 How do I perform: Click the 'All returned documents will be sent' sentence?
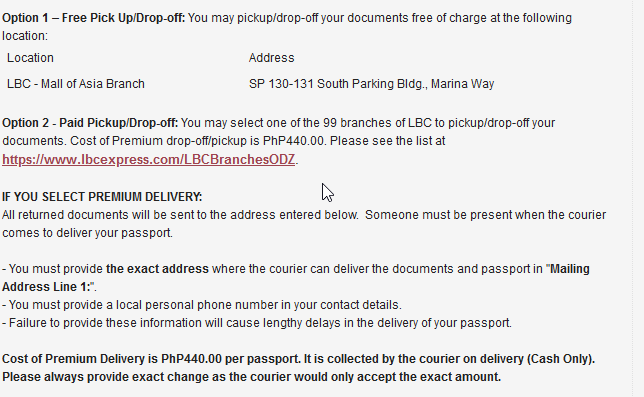click(x=180, y=215)
